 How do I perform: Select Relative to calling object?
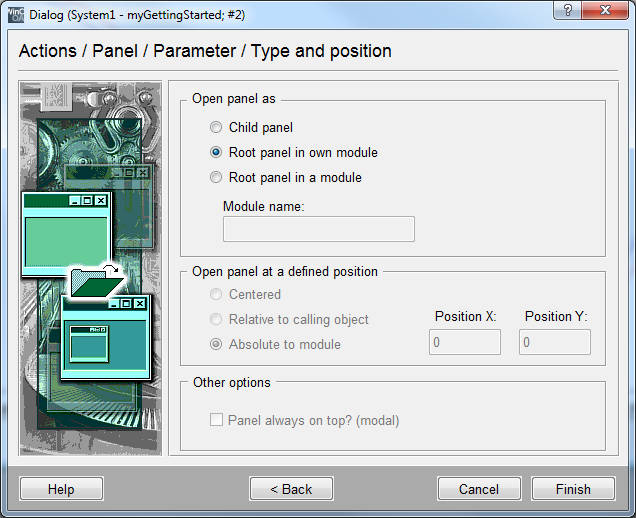pos(216,320)
